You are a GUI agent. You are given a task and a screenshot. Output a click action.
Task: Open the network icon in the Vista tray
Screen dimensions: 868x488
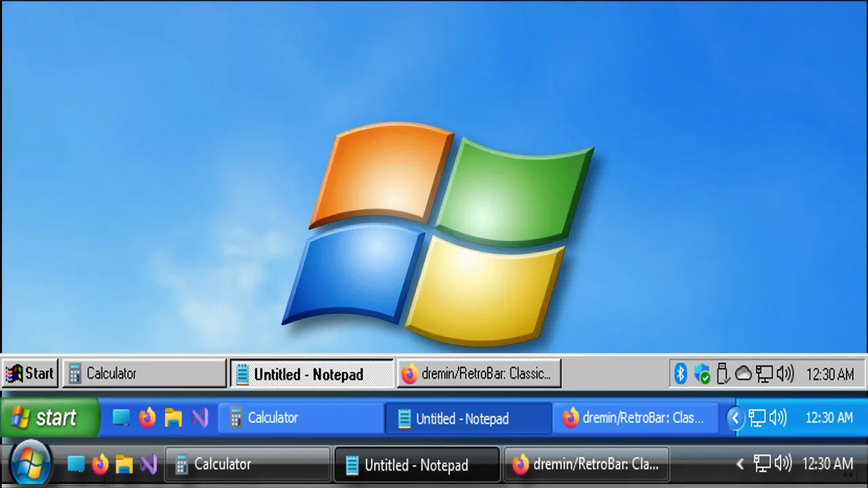pos(762,464)
